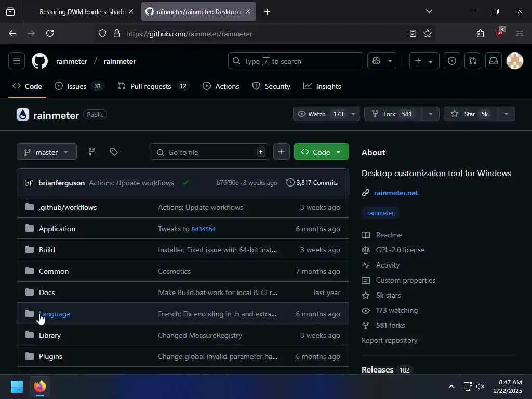Open Copilot chat icon
This screenshot has height=399, width=532.
(x=376, y=61)
